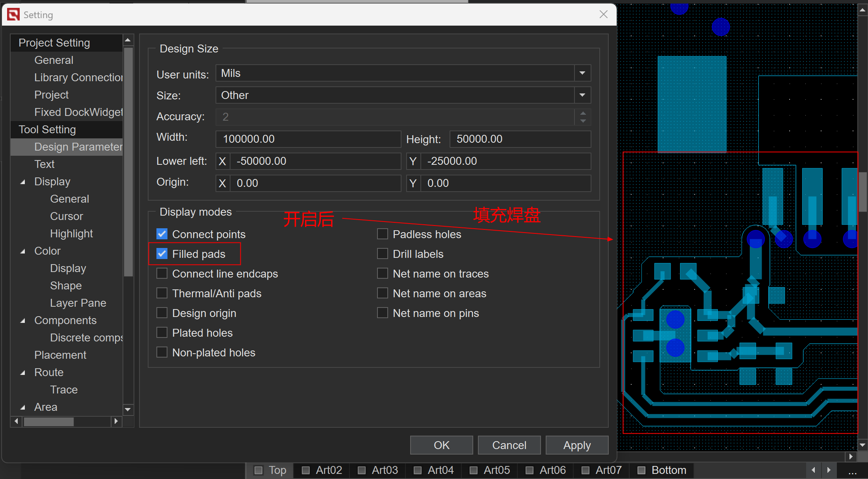The width and height of the screenshot is (868, 479).
Task: Click the Width input field
Action: tap(308, 139)
